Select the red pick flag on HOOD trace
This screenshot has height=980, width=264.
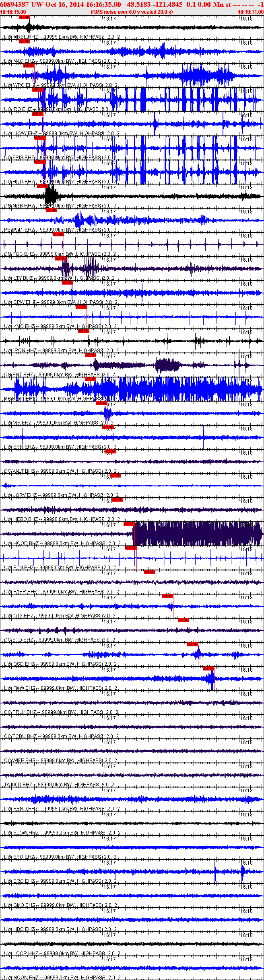[x=129, y=524]
